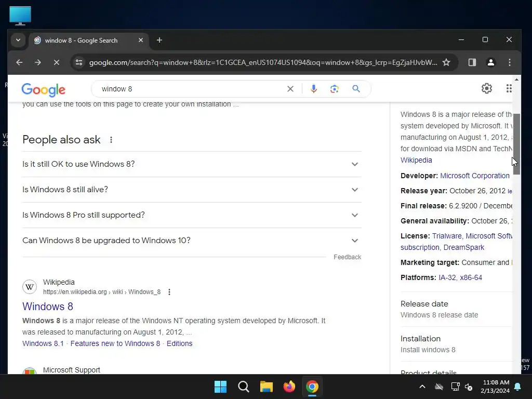Open Google quick settings gear
This screenshot has width=532, height=399.
[486, 88]
